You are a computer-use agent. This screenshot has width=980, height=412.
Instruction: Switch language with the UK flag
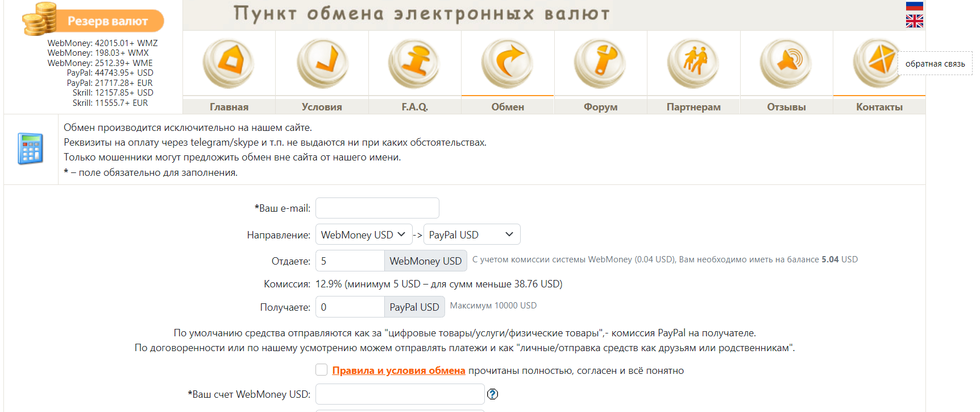pyautogui.click(x=914, y=21)
